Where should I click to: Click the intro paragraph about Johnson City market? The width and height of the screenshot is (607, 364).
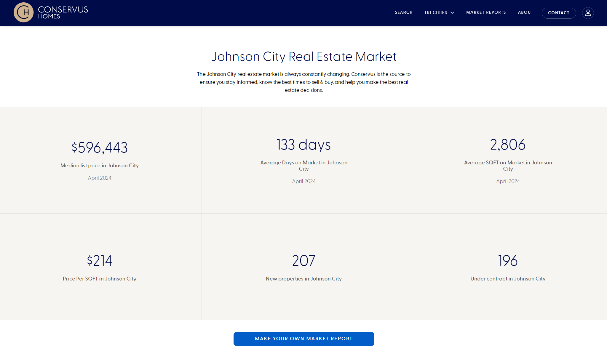point(304,82)
